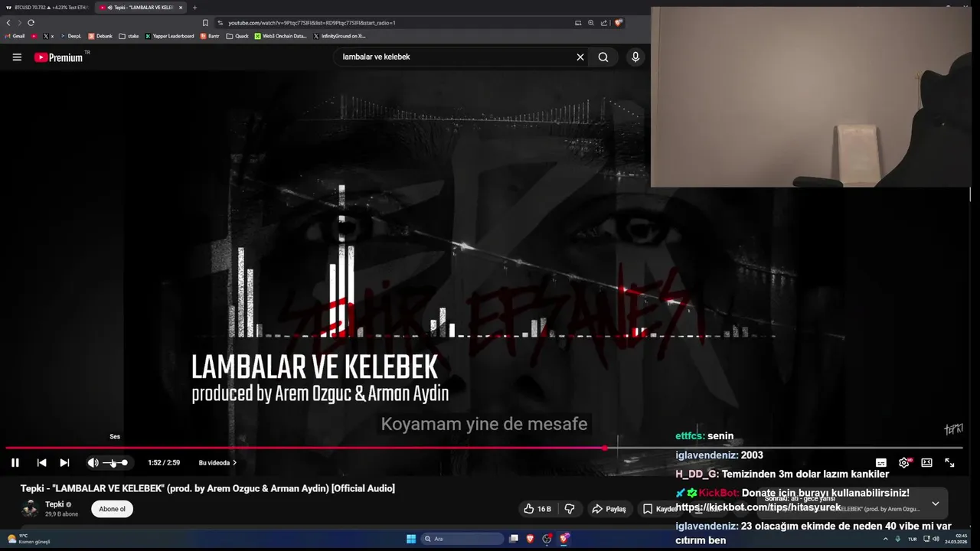Skip to the next video
Screen dimensions: 980x551
click(64, 462)
